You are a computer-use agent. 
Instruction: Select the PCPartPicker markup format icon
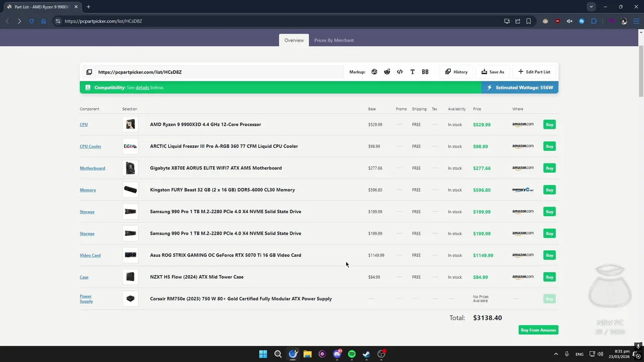pyautogui.click(x=374, y=72)
